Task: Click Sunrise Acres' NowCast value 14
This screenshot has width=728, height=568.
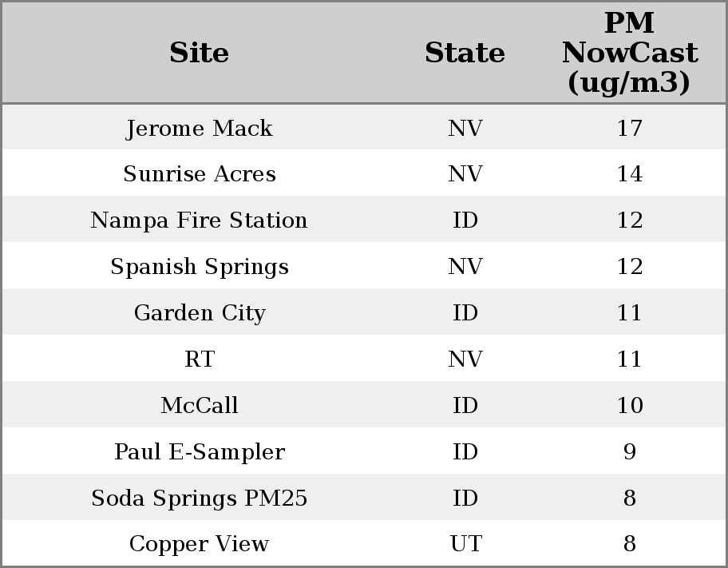Action: point(629,174)
